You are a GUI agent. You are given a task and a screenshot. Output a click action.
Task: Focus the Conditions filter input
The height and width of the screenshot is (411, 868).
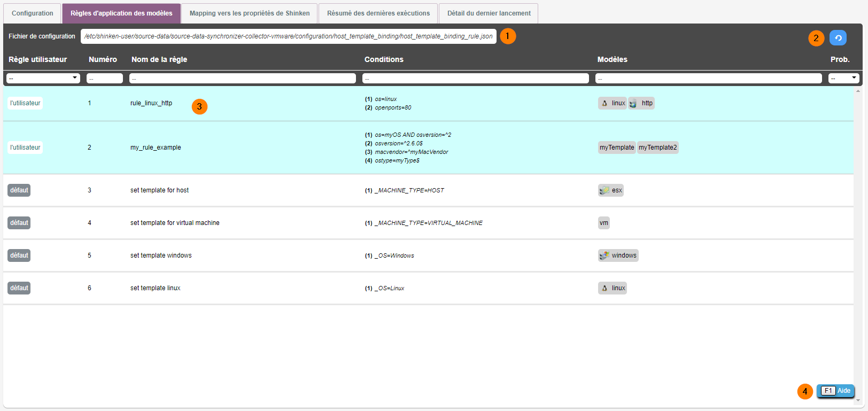pyautogui.click(x=475, y=79)
